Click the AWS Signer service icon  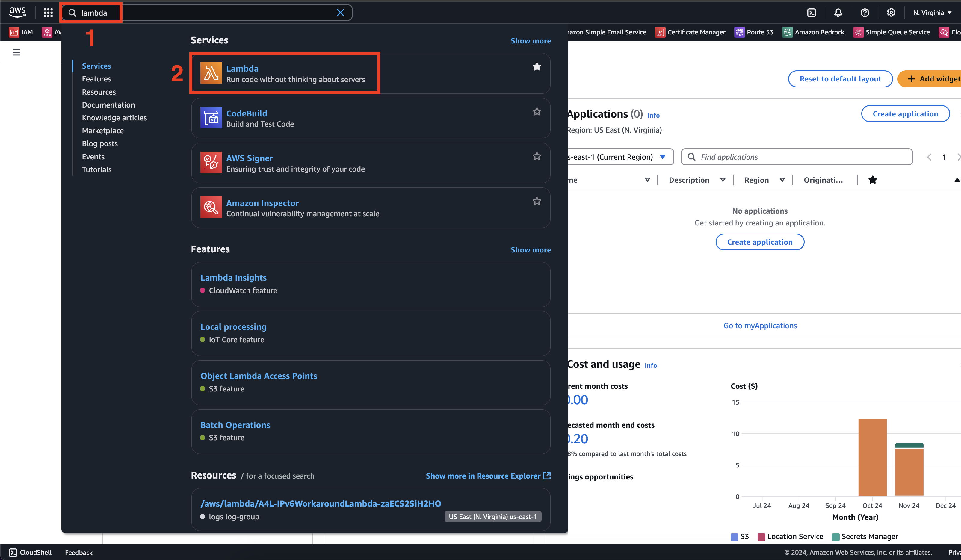(211, 162)
